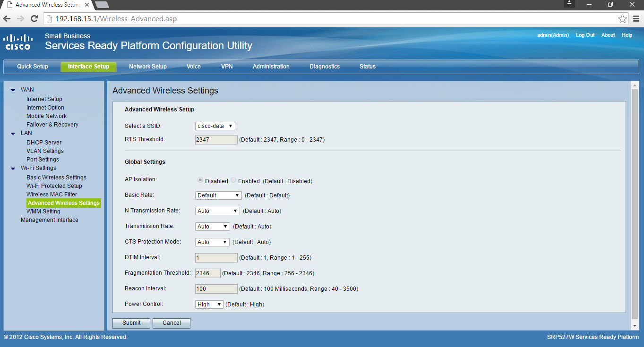
Task: Open a new browser tab
Action: pyautogui.click(x=102, y=5)
